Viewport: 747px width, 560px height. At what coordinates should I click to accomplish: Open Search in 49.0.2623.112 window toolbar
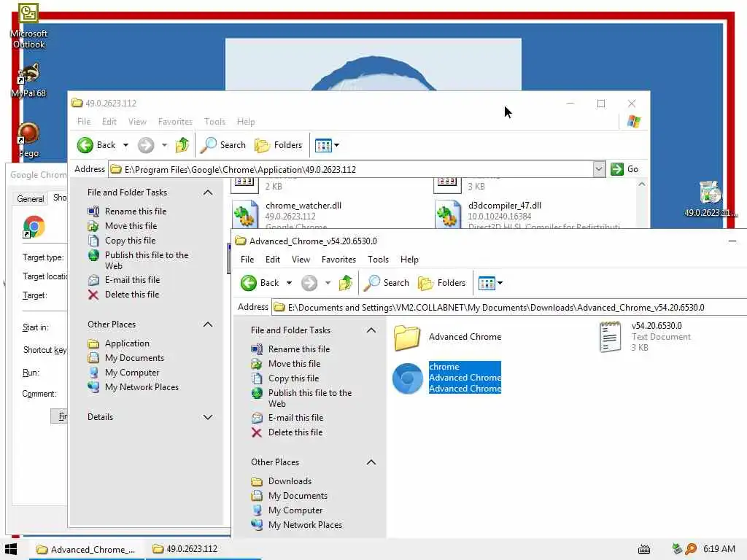tap(223, 145)
